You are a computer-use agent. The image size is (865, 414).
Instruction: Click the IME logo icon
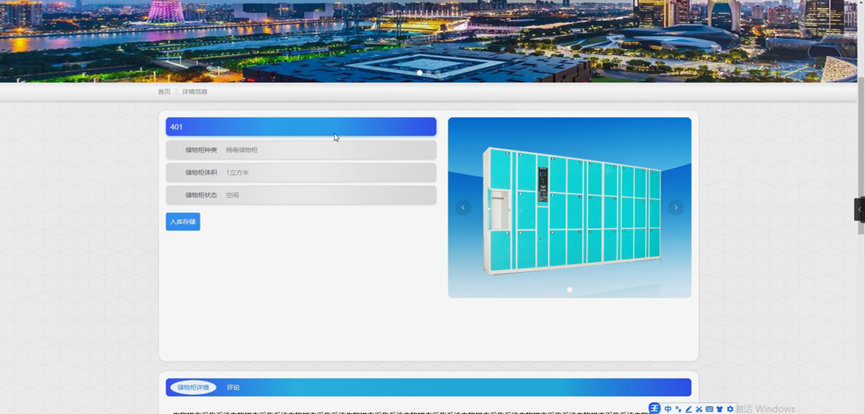pos(655,408)
